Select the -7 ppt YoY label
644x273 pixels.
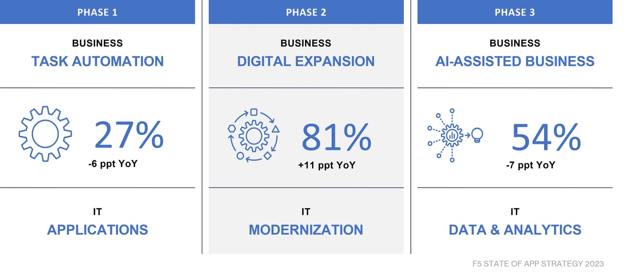[530, 165]
